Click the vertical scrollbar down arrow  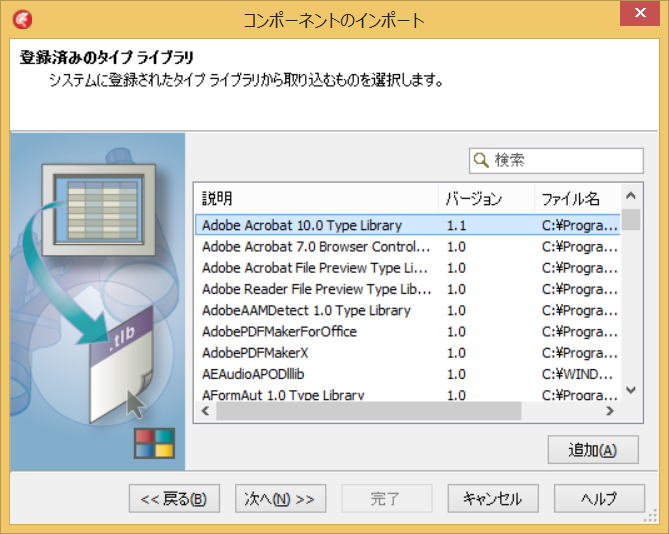click(631, 389)
